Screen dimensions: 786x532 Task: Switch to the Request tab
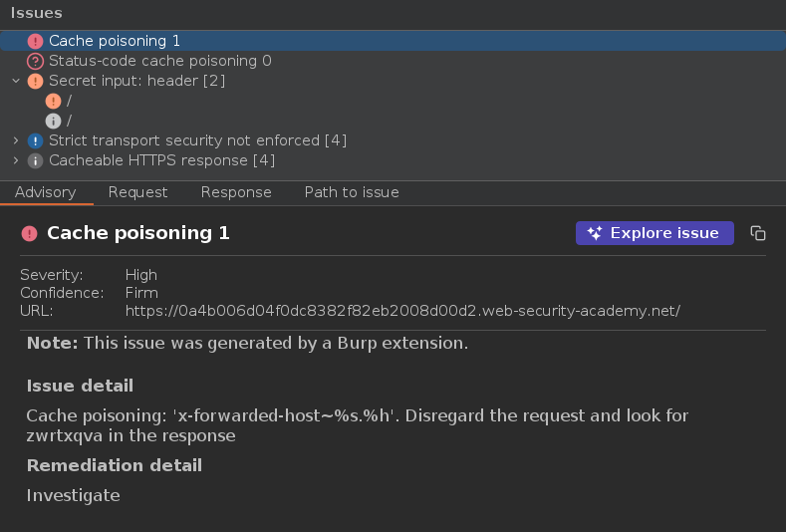click(137, 192)
